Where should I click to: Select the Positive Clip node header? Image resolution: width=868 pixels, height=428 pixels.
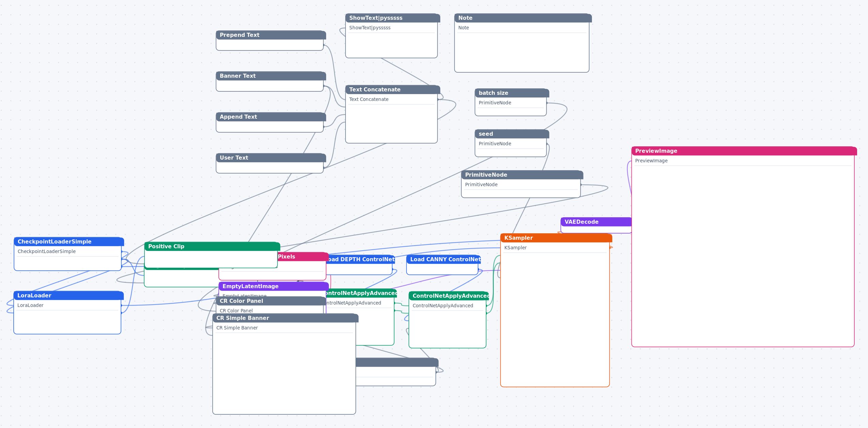tap(212, 247)
